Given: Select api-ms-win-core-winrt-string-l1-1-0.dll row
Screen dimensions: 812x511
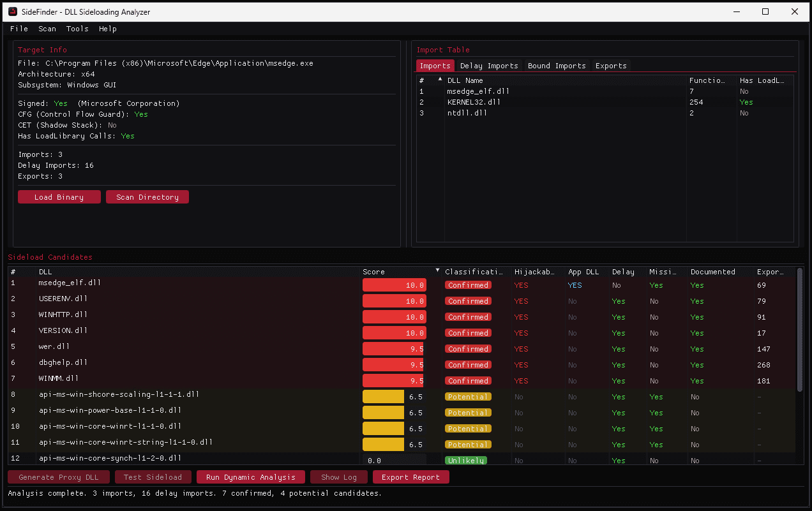Looking at the screenshot, I should [x=402, y=445].
